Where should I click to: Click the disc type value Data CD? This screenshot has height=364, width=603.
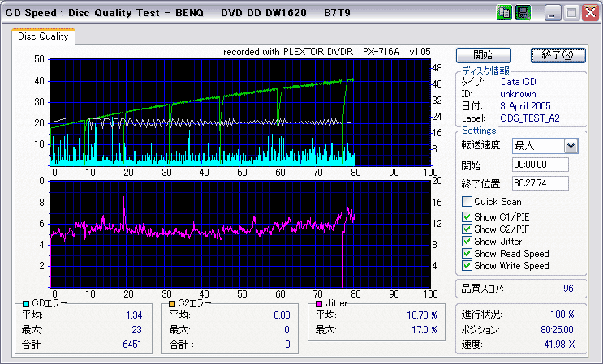tap(518, 82)
